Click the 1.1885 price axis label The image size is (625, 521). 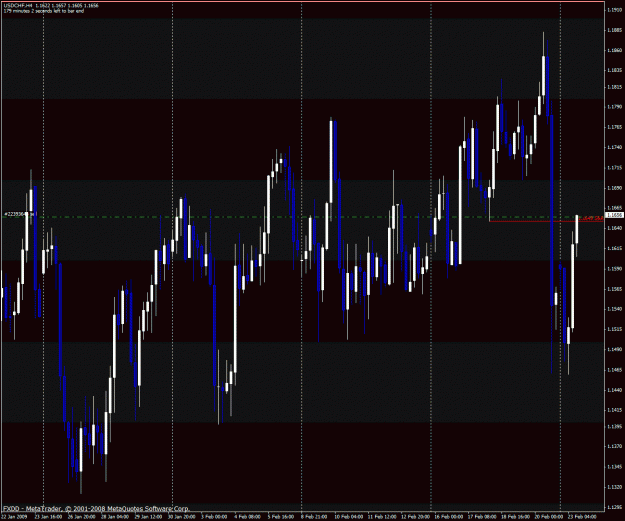pos(613,30)
